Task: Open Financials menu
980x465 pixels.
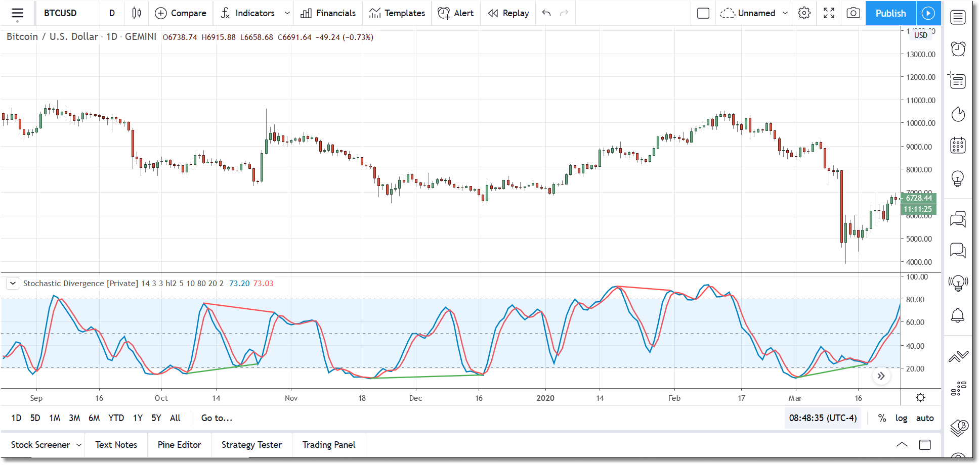Action: [x=328, y=13]
